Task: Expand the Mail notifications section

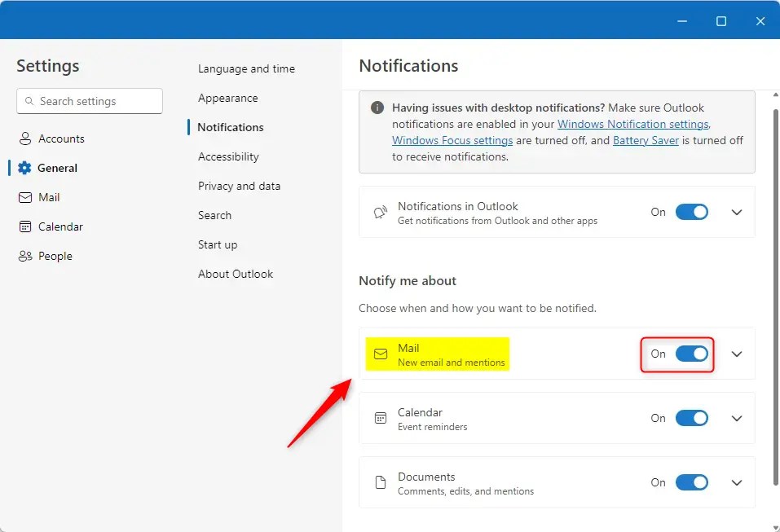Action: click(736, 354)
